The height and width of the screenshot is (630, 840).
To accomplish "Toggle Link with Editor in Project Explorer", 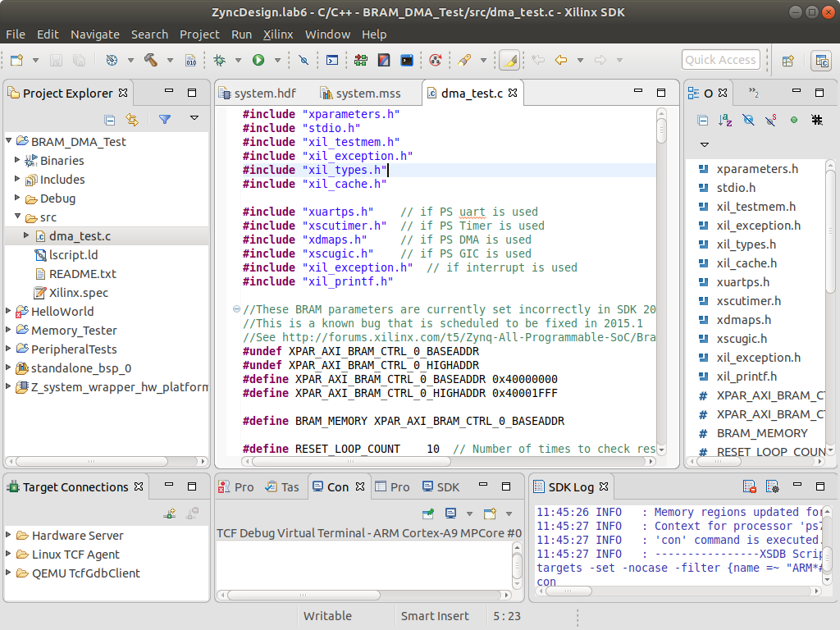I will (x=132, y=120).
